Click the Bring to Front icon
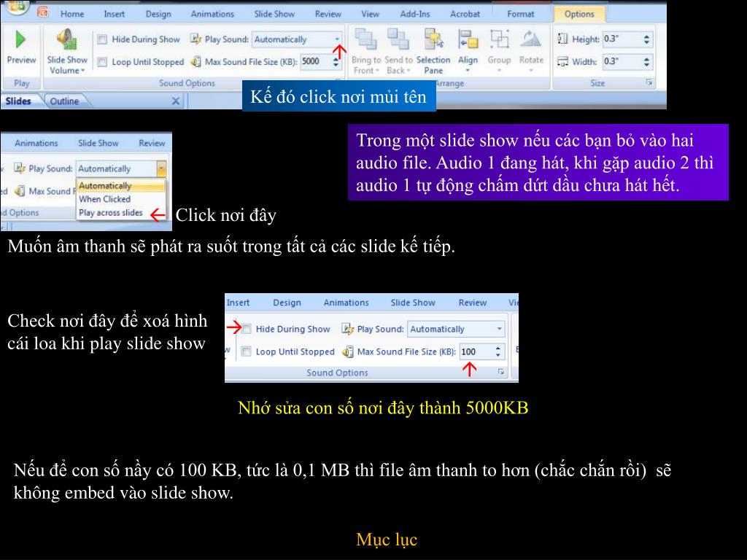The image size is (747, 560). [x=366, y=39]
